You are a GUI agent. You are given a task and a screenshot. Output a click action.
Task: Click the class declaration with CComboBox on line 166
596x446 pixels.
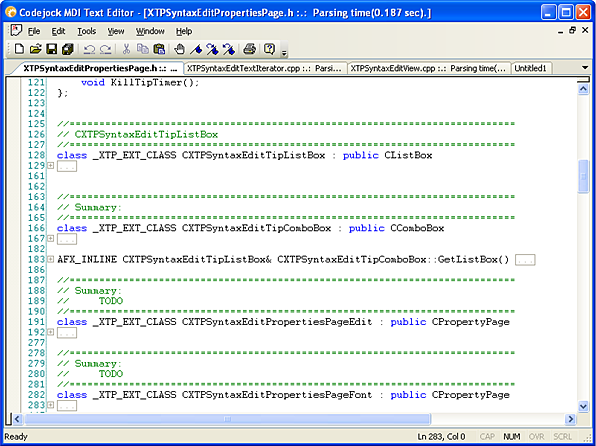click(x=250, y=229)
